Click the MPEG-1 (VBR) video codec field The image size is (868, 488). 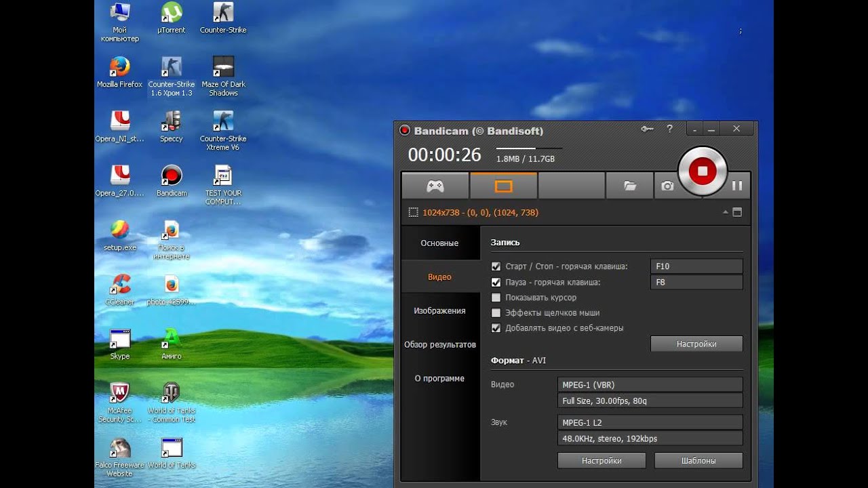(x=650, y=385)
